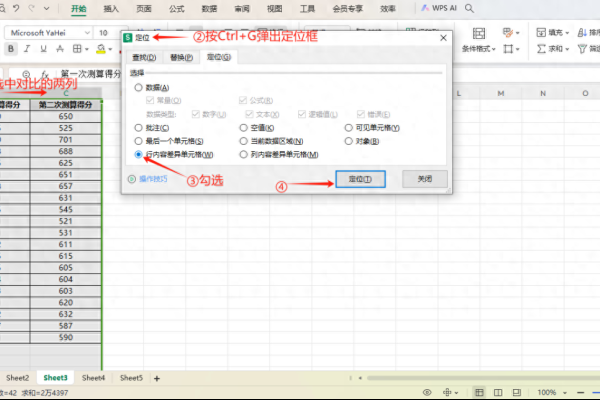Screen dimensions: 600x400
Task: Open the quick access toolbar dropdown chevron
Action: (46, 8)
